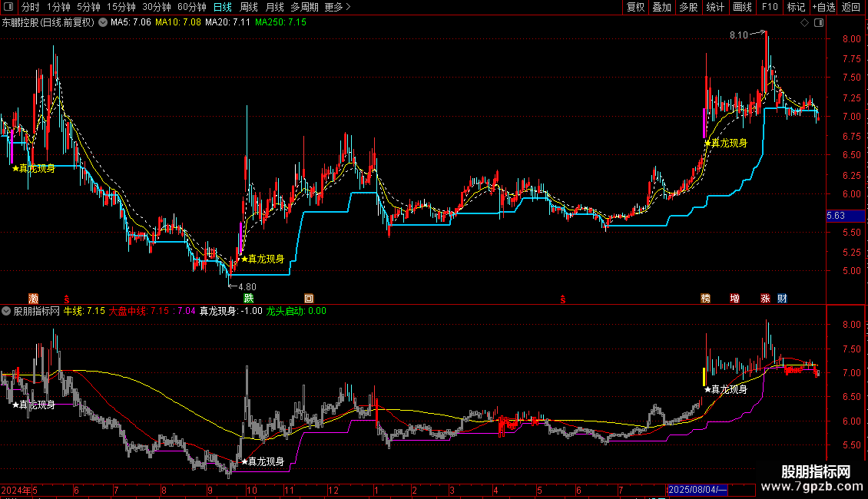Switch to the 周线 weekly chart
Image resolution: width=868 pixels, height=499 pixels.
click(249, 7)
